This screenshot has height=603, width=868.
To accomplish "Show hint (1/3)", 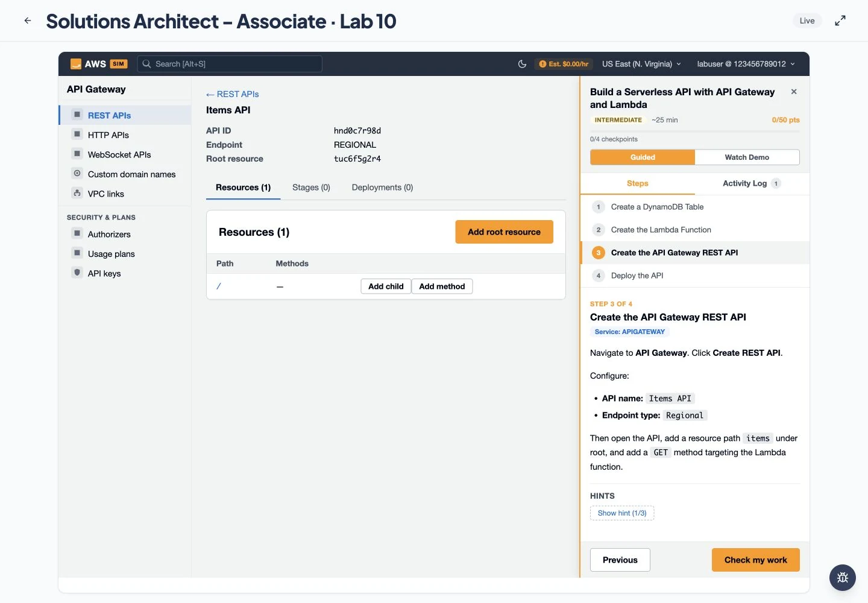I will (x=622, y=513).
